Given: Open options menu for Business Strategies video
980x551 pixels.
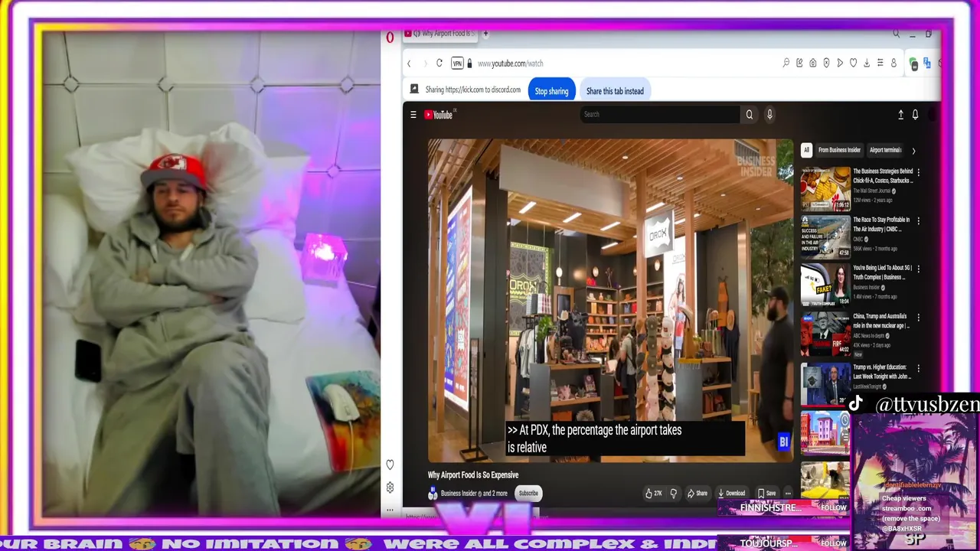Looking at the screenshot, I should pyautogui.click(x=919, y=172).
